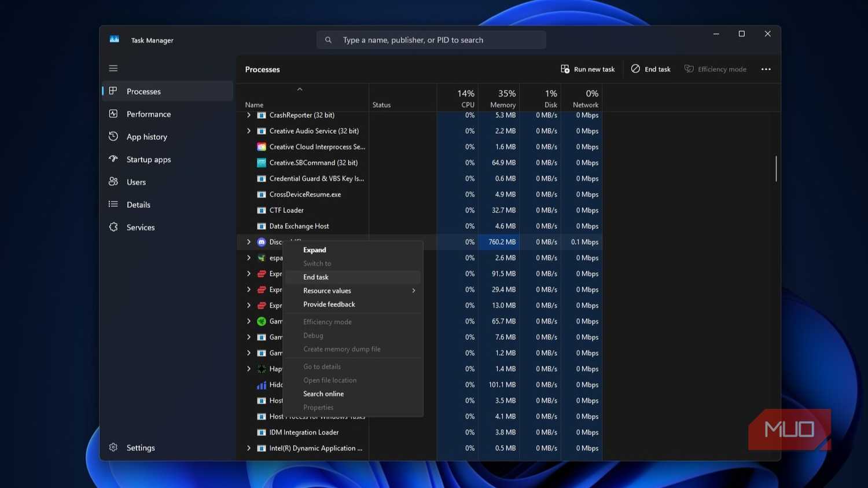
Task: Click the CTF Loader process icon
Action: [262, 210]
